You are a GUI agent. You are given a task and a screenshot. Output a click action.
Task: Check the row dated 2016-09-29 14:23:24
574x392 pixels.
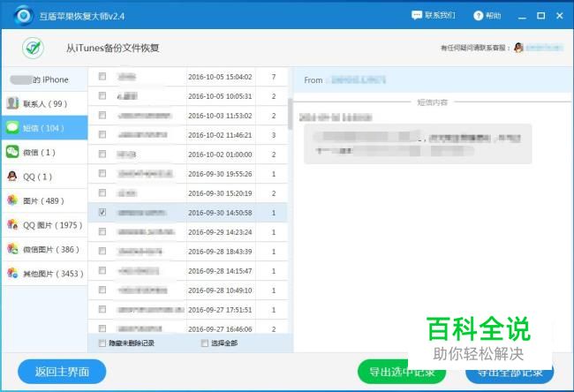[x=102, y=231]
